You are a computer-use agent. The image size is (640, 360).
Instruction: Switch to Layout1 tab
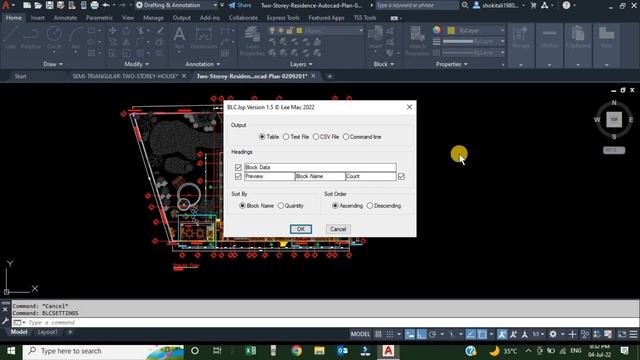click(47, 332)
